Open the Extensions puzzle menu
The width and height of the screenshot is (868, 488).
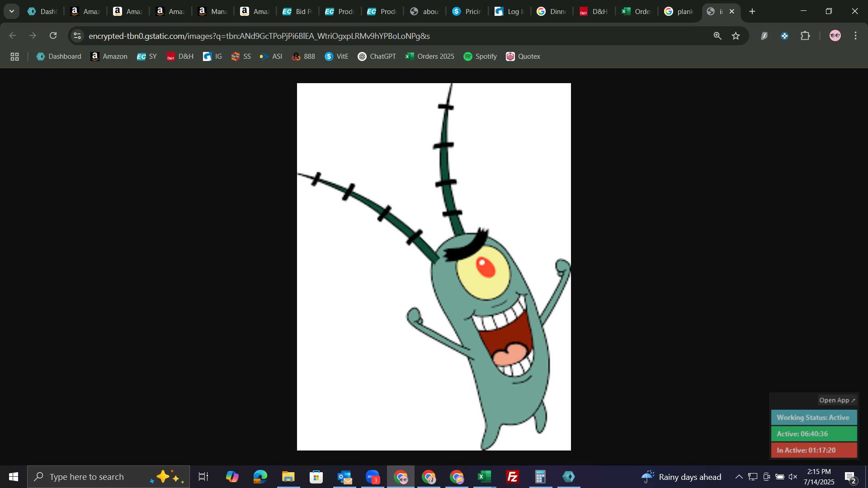805,36
